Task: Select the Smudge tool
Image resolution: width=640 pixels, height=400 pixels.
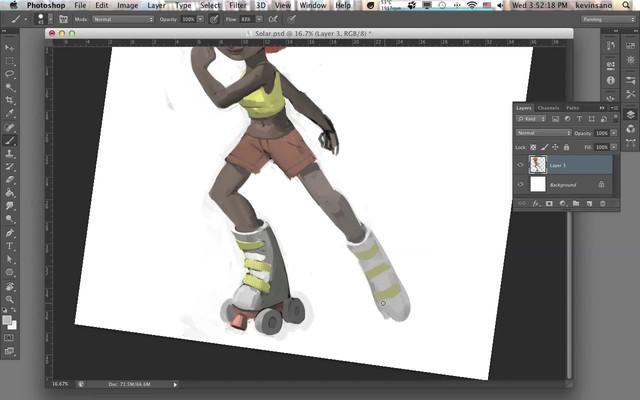Action: 9,206
